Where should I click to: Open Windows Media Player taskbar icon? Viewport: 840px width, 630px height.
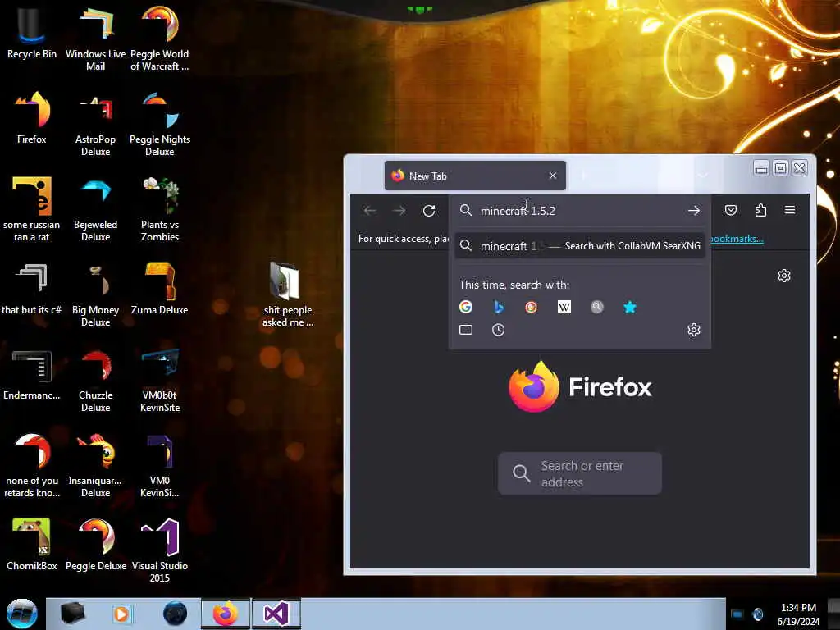121,614
